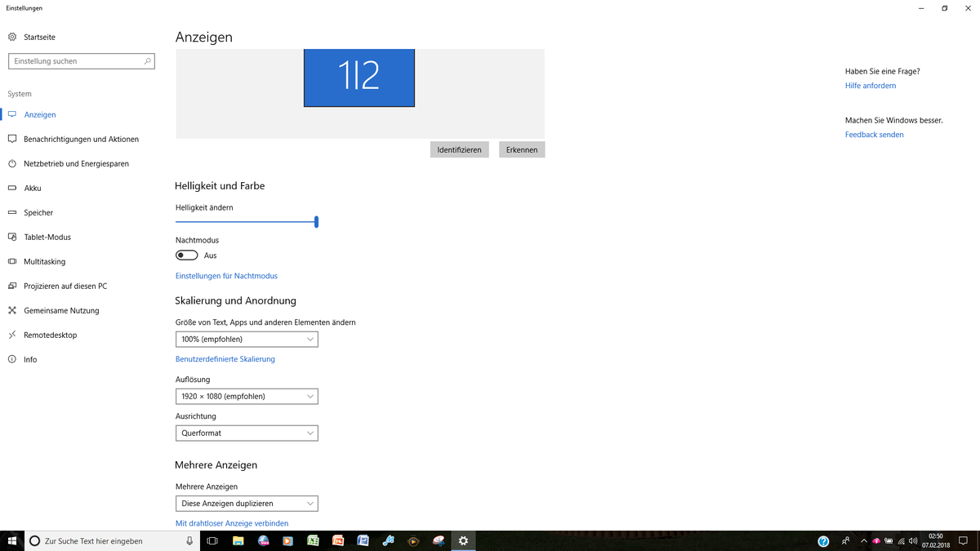Click the Einstellung suchen search field

pyautogui.click(x=78, y=61)
